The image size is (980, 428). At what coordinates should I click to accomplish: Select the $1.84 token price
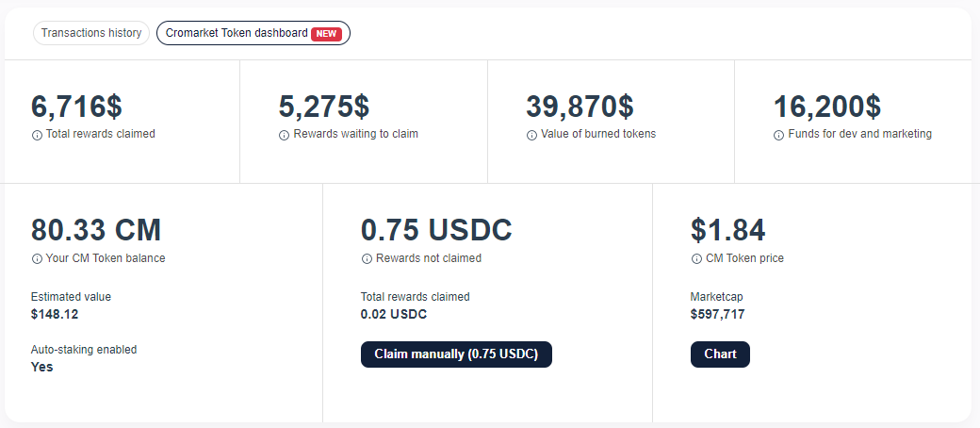click(727, 230)
